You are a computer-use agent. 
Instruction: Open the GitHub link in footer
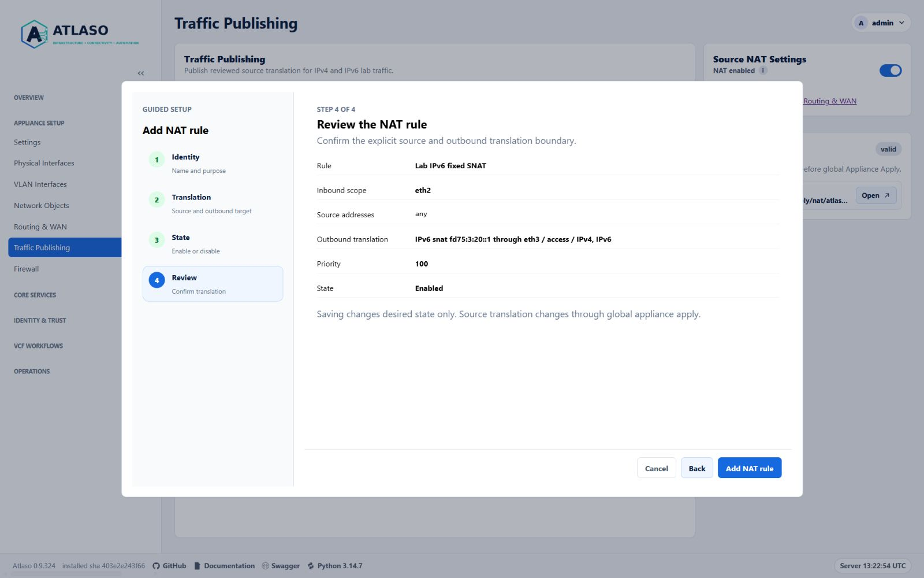point(169,566)
